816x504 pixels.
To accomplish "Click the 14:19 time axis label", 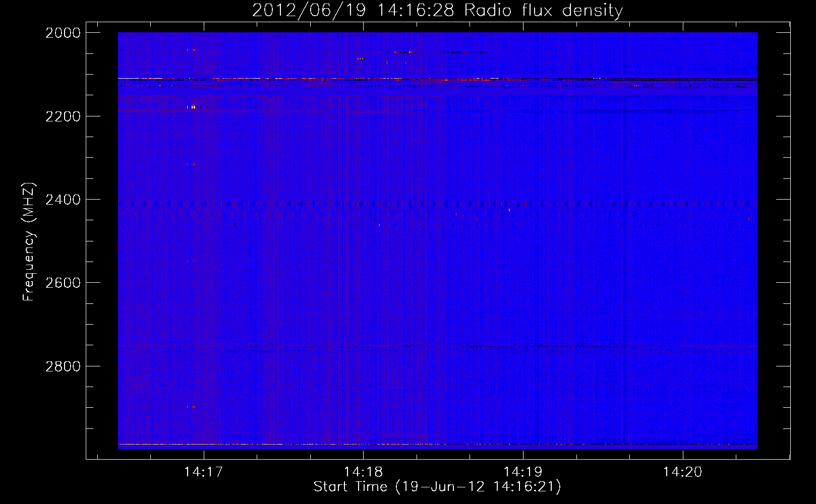I will (523, 472).
